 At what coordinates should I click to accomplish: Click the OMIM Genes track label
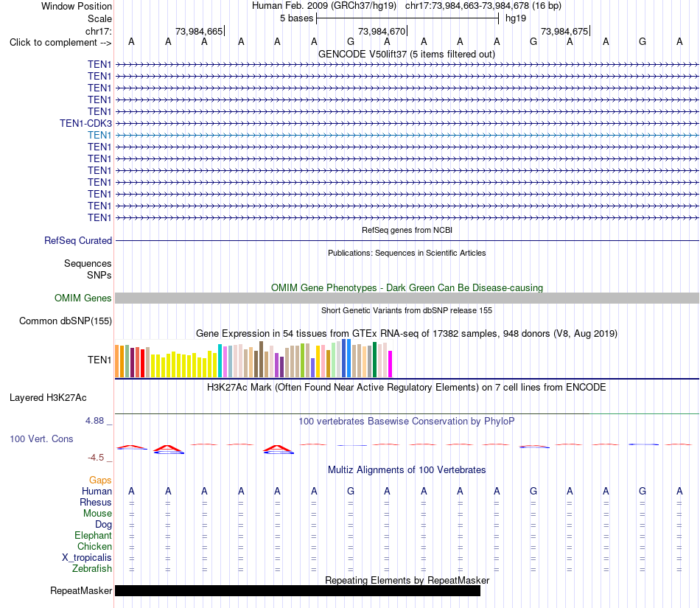click(83, 298)
